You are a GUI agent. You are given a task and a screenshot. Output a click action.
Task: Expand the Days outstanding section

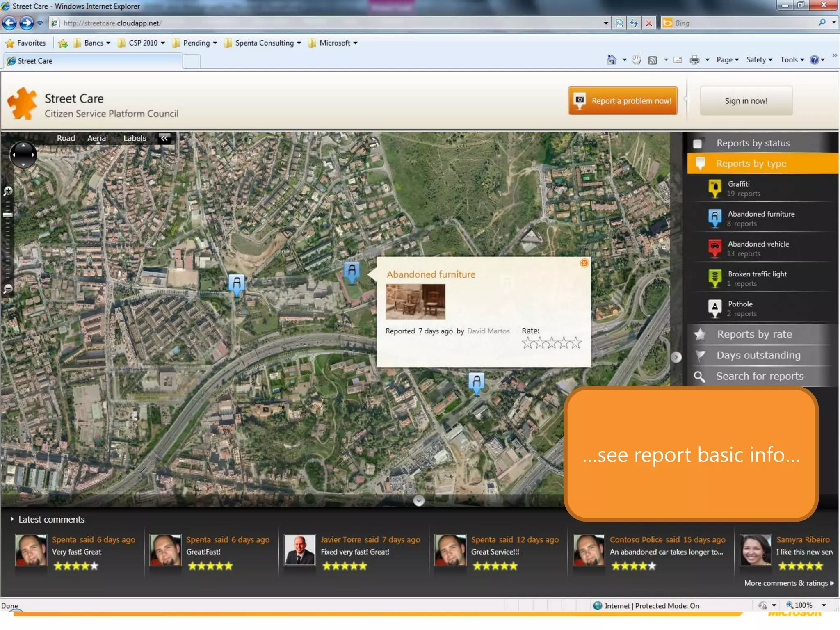(x=762, y=355)
